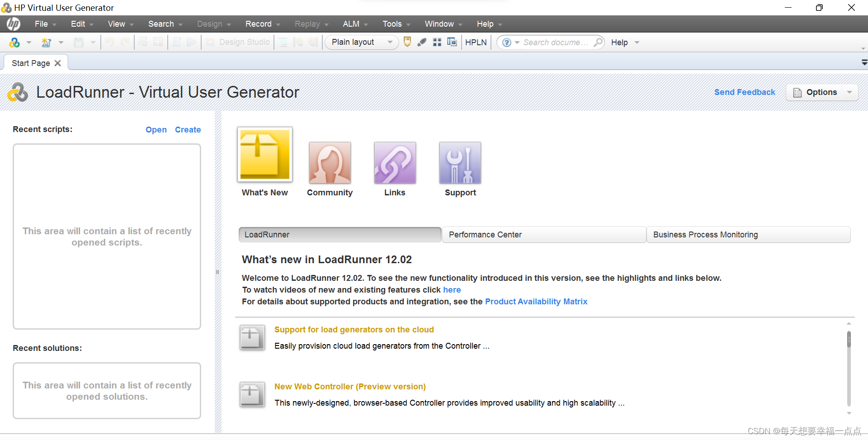Open 'New Web Controller (Preview version)' link
The image size is (868, 440).
350,387
